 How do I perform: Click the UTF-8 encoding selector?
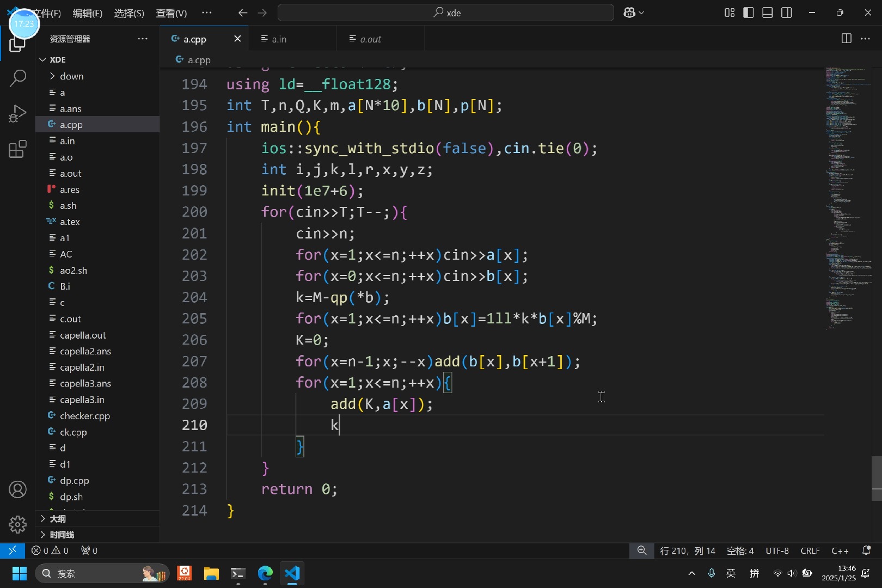777,551
